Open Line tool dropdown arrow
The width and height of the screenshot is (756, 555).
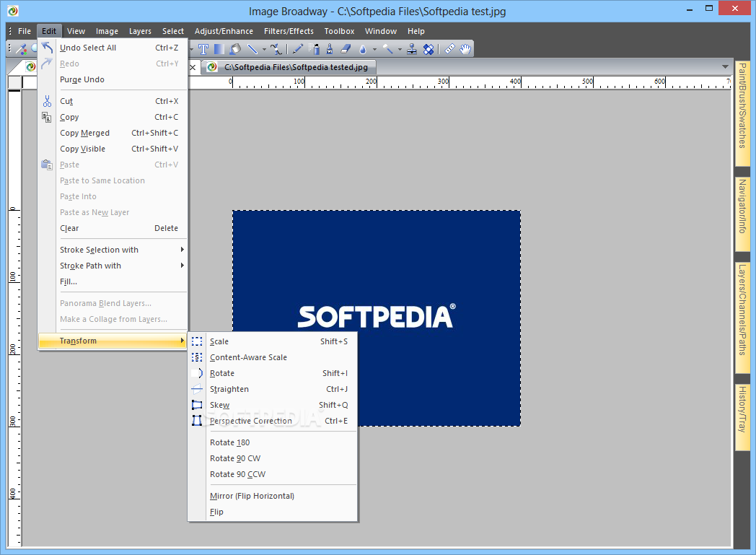[264, 49]
